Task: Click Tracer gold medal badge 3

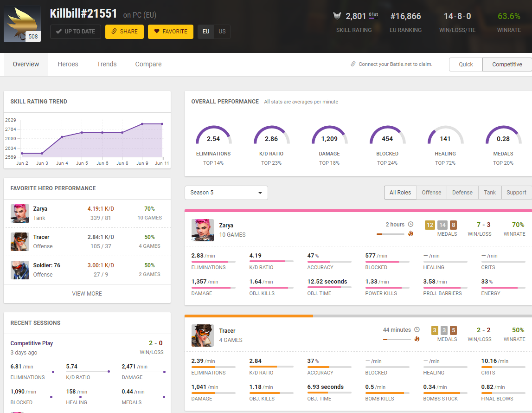Action: tap(435, 330)
